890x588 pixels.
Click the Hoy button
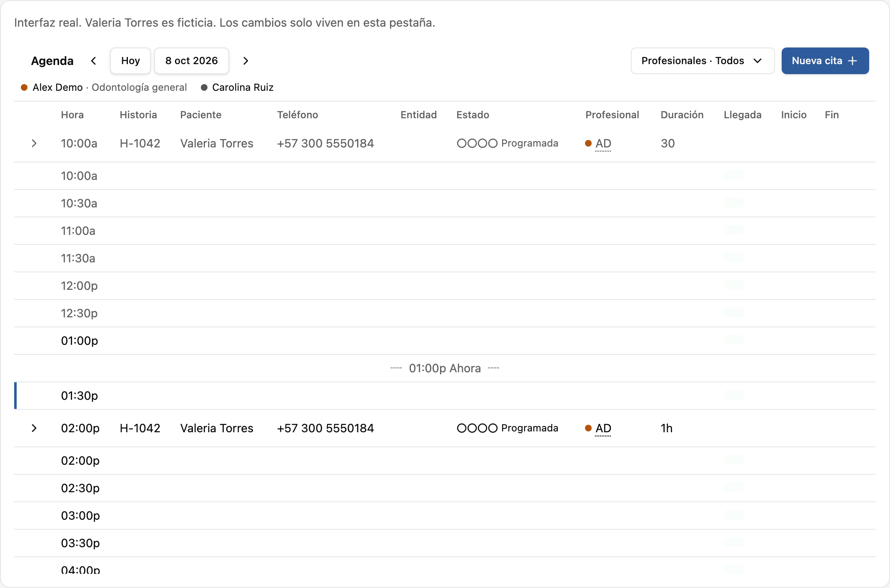point(130,61)
